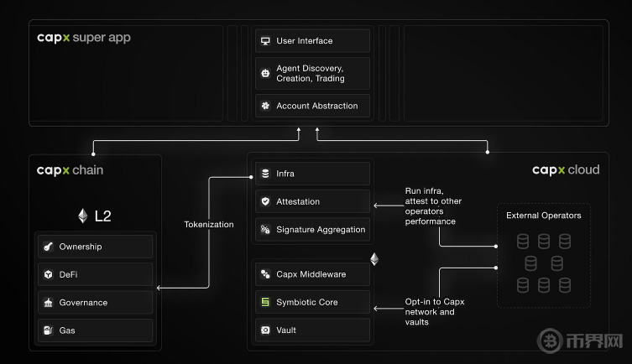Click the Gas pump icon

pyautogui.click(x=49, y=330)
